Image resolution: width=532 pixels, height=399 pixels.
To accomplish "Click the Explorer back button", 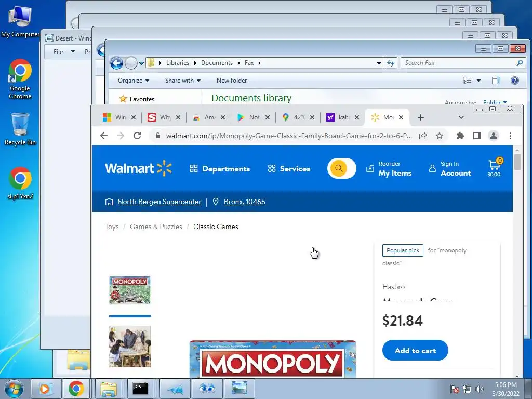I will pos(116,63).
